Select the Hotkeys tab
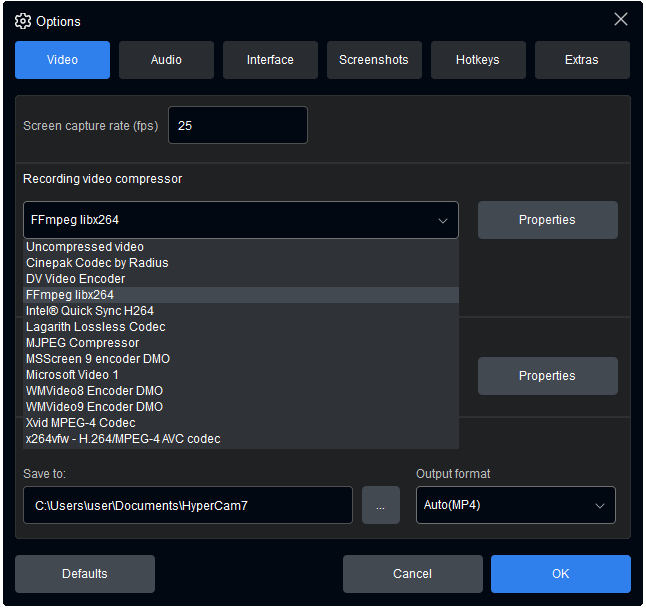Image resolution: width=646 pixels, height=610 pixels. [x=478, y=60]
